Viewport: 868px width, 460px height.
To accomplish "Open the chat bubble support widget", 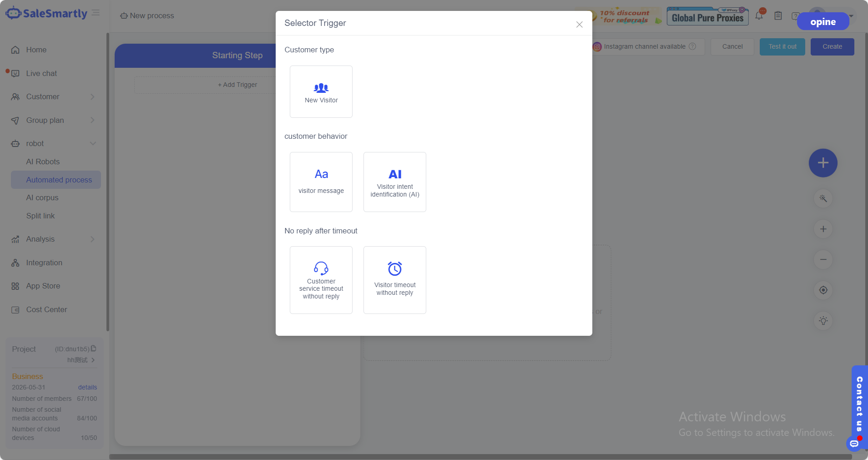I will (854, 443).
